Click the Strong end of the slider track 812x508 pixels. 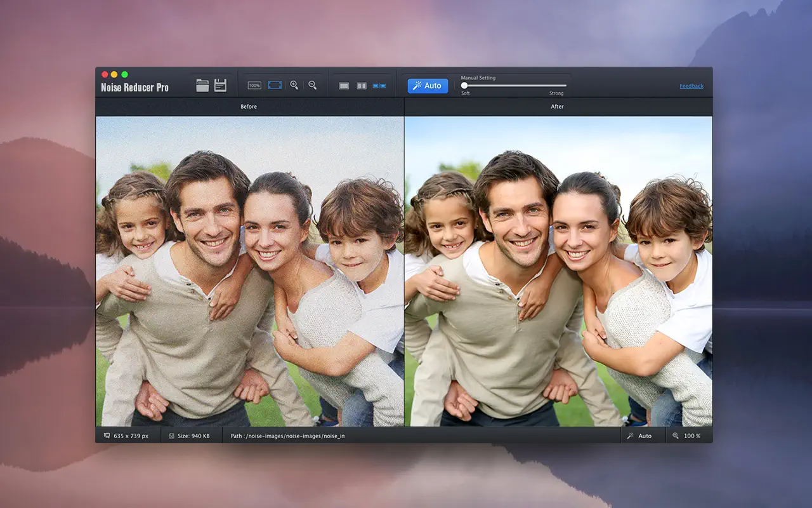[x=563, y=85]
